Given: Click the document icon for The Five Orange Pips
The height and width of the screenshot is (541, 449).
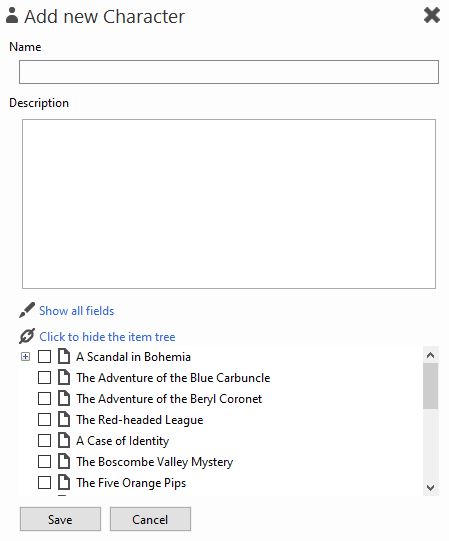Looking at the screenshot, I should (x=64, y=482).
